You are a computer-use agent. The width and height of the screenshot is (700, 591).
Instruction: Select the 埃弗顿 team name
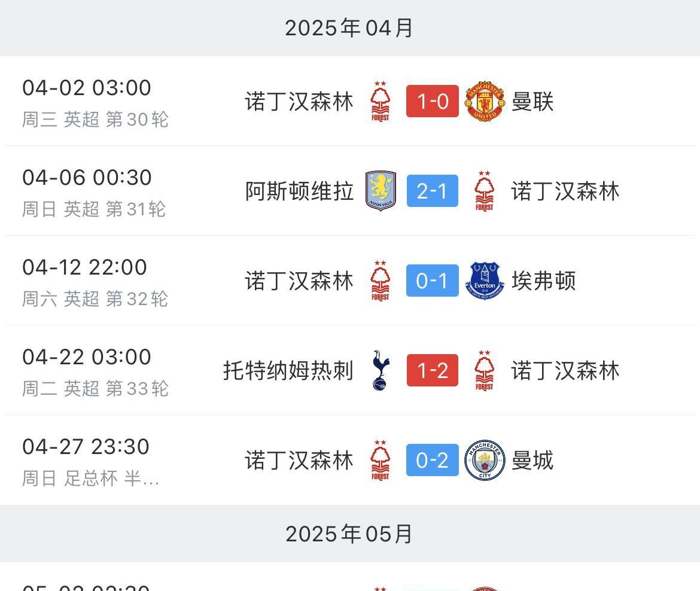coord(544,281)
